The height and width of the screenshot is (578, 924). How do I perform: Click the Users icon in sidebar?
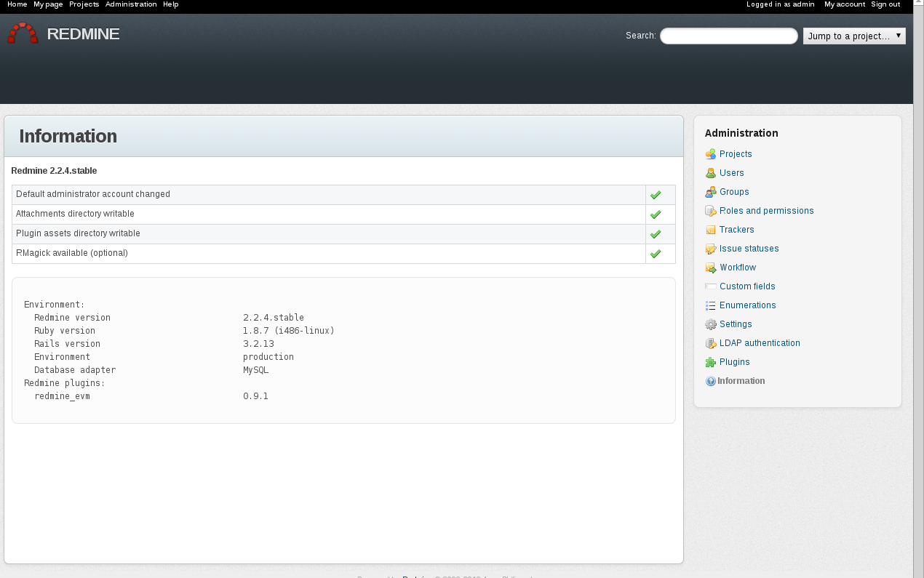[x=711, y=173]
